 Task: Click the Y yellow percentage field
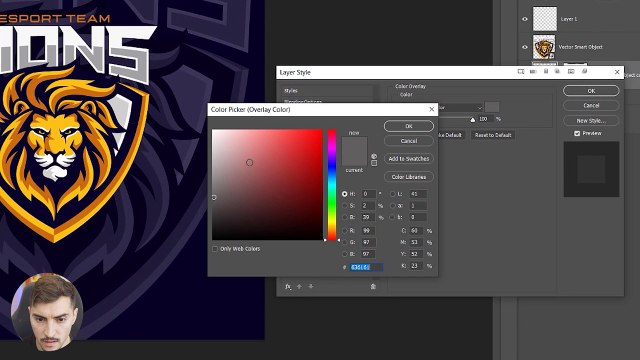click(x=416, y=254)
